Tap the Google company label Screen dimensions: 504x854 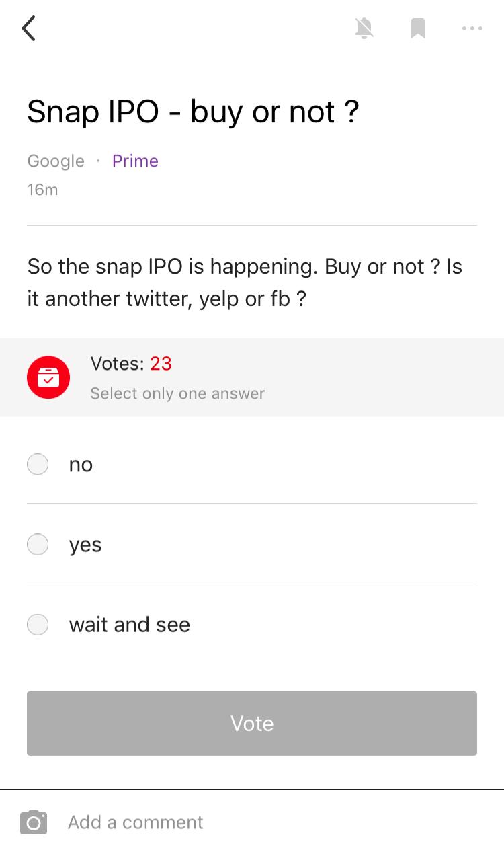[56, 161]
